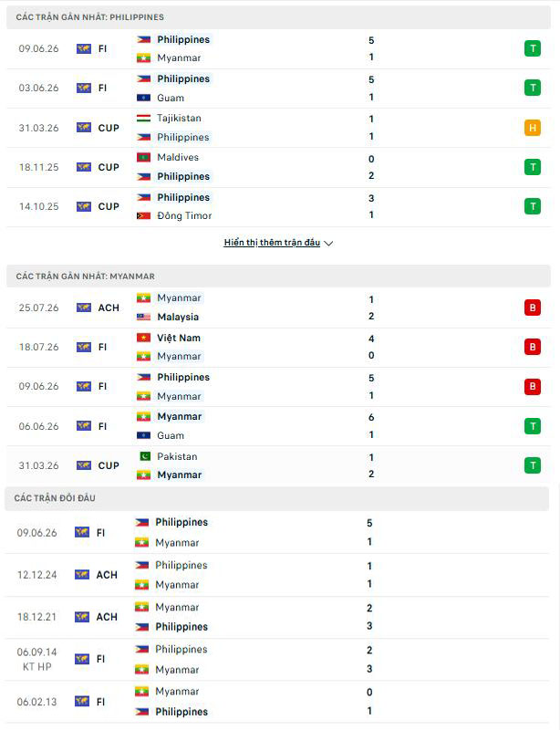Expand list via chevron next to Hiển thị thêm trận đấu
The height and width of the screenshot is (730, 560).
[x=328, y=243]
